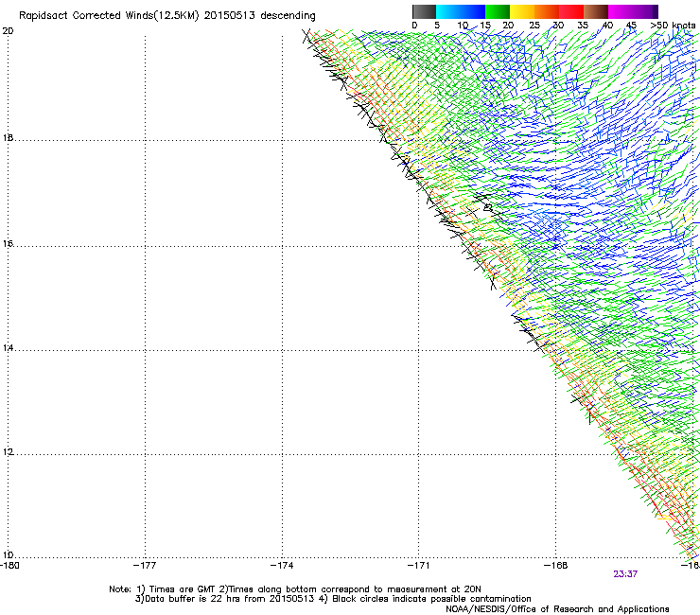The height and width of the screenshot is (615, 700).
Task: Click the '-180' longitude axis label
Action: point(9,566)
